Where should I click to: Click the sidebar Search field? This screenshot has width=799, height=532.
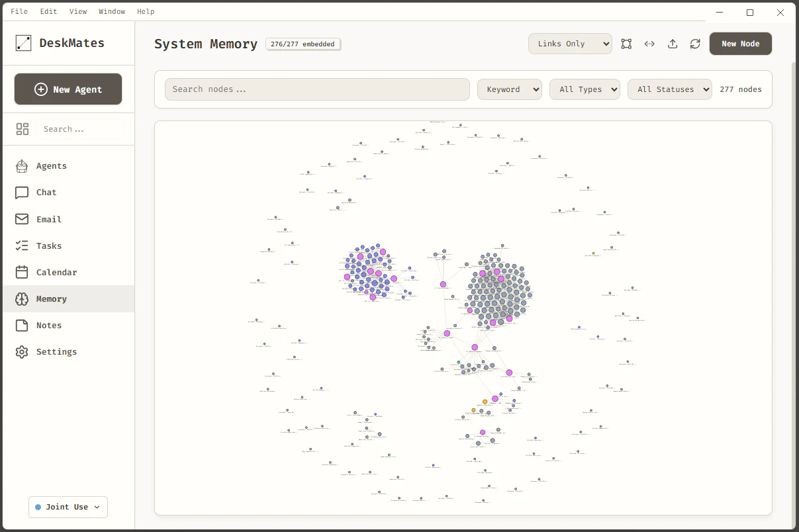click(80, 129)
